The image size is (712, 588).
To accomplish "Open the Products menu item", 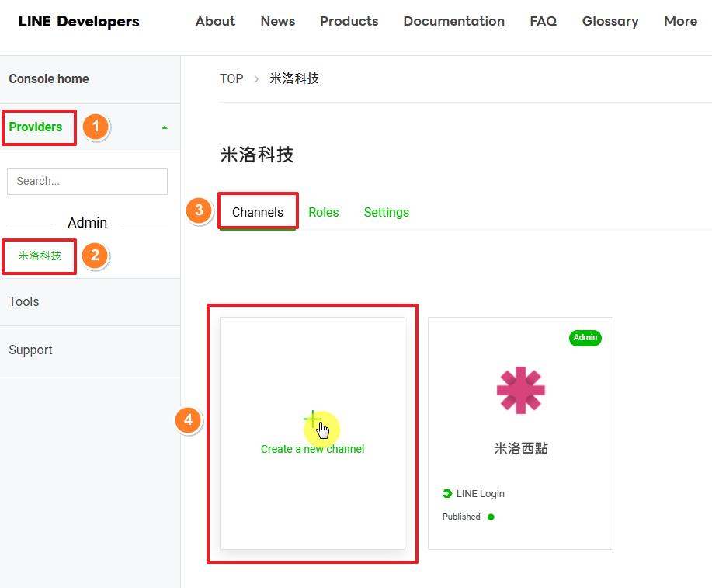I will click(x=349, y=21).
